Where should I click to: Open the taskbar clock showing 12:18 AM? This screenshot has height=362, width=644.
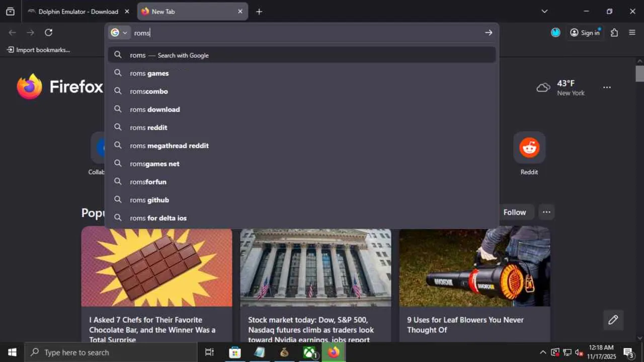point(601,352)
